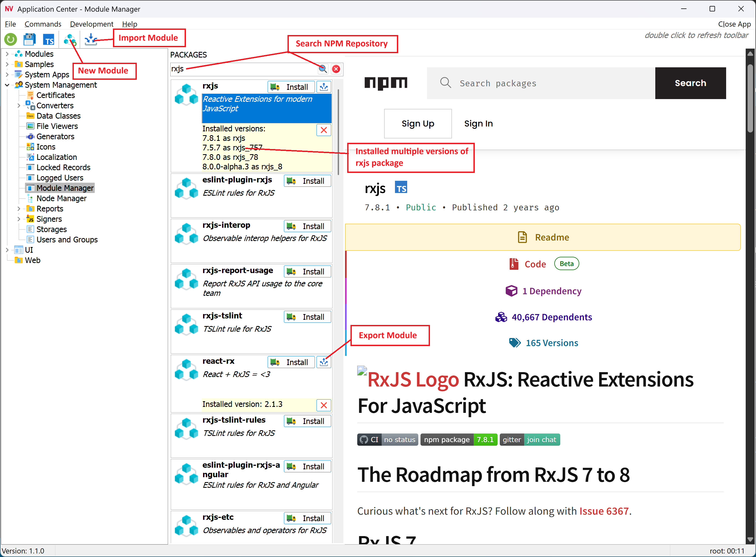Viewport: 756px width, 557px height.
Task: Click the save (floppy disk) toolbar icon
Action: (x=29, y=39)
